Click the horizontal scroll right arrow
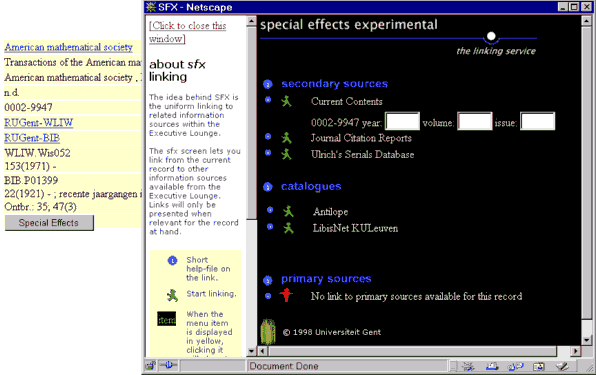This screenshot has height=375, width=596. click(576, 351)
